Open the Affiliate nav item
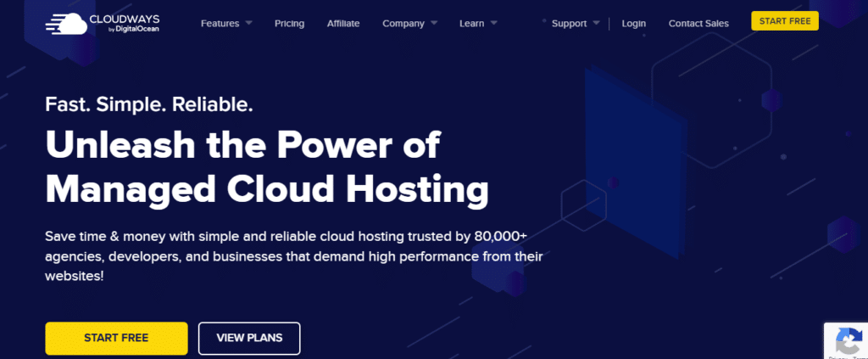The image size is (868, 359). pyautogui.click(x=343, y=23)
